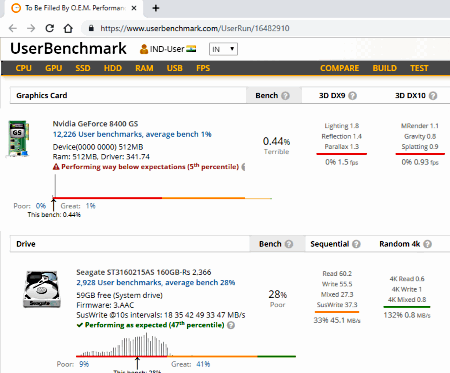The image size is (450, 373).
Task: Select the To Be Filled By O.E.M. tab
Action: [x=74, y=8]
